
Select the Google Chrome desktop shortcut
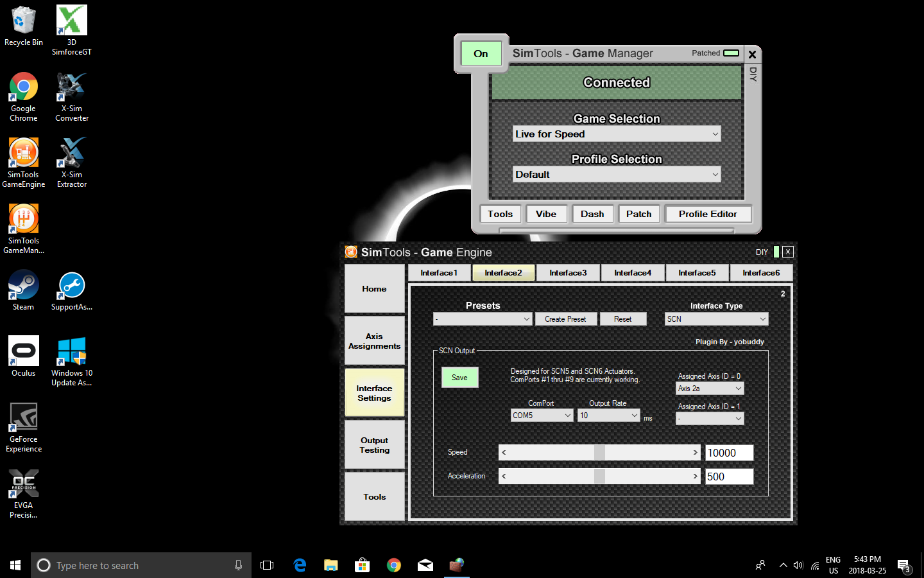click(x=24, y=97)
